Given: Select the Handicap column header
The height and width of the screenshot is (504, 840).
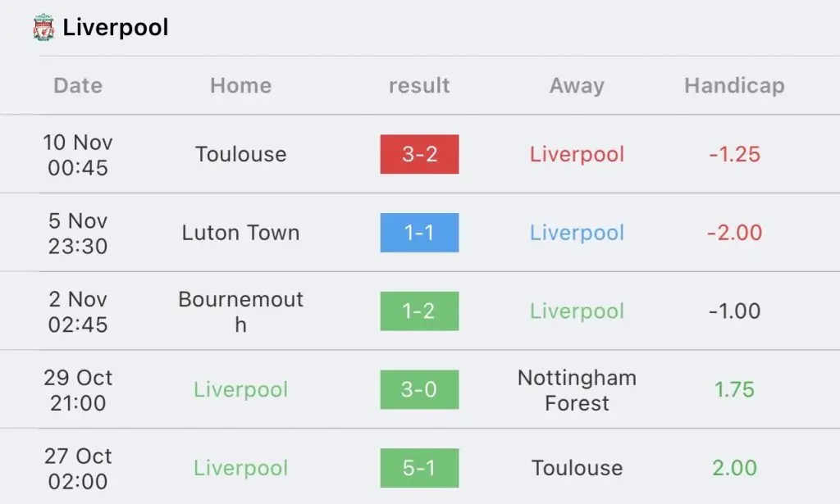Looking at the screenshot, I should click(x=734, y=86).
